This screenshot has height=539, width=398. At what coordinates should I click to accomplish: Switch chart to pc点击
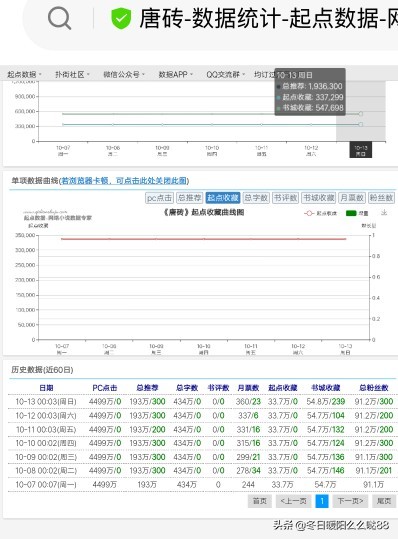pos(159,198)
